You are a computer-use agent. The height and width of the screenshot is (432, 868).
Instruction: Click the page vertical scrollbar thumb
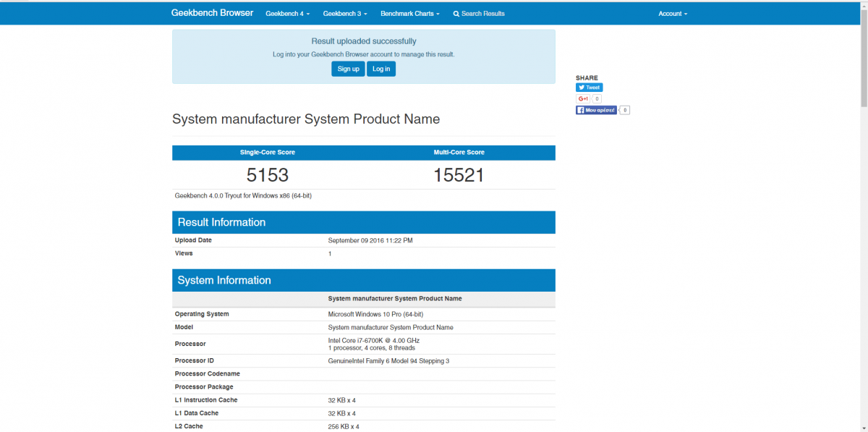click(x=864, y=58)
